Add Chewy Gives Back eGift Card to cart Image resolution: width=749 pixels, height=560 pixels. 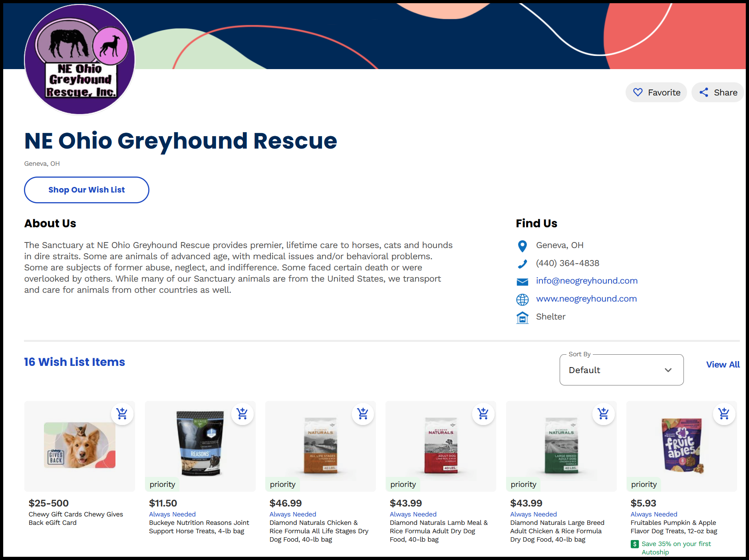pyautogui.click(x=122, y=413)
